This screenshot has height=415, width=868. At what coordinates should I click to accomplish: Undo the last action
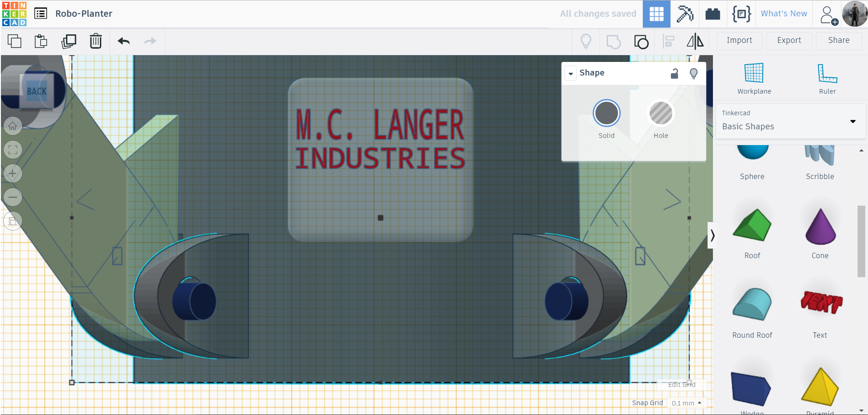[124, 41]
